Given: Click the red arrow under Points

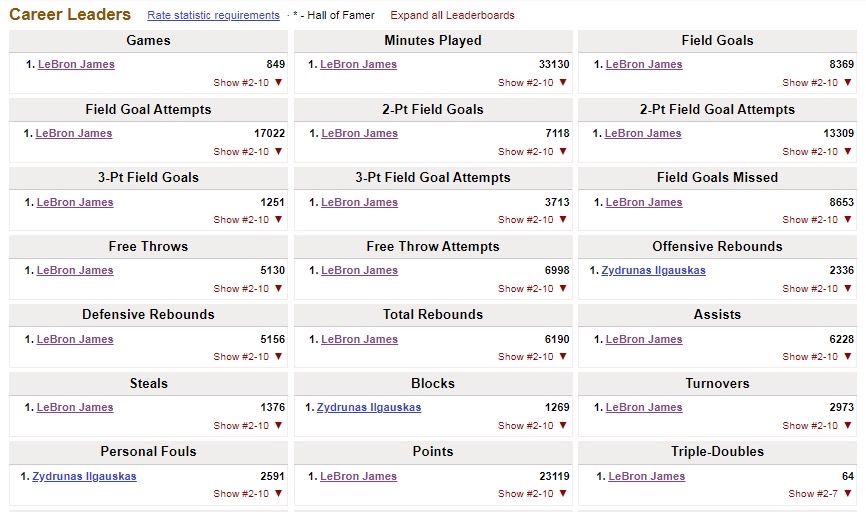Looking at the screenshot, I should tap(563, 493).
